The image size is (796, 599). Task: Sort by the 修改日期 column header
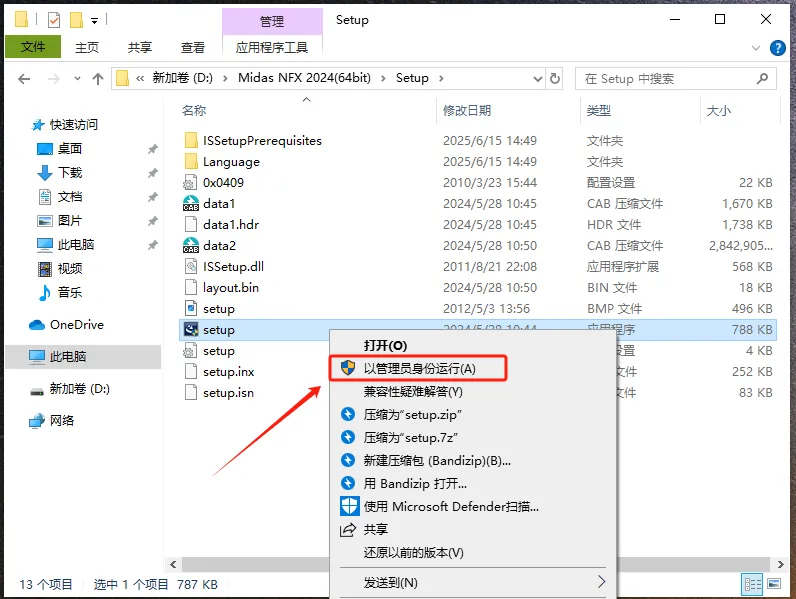click(467, 110)
